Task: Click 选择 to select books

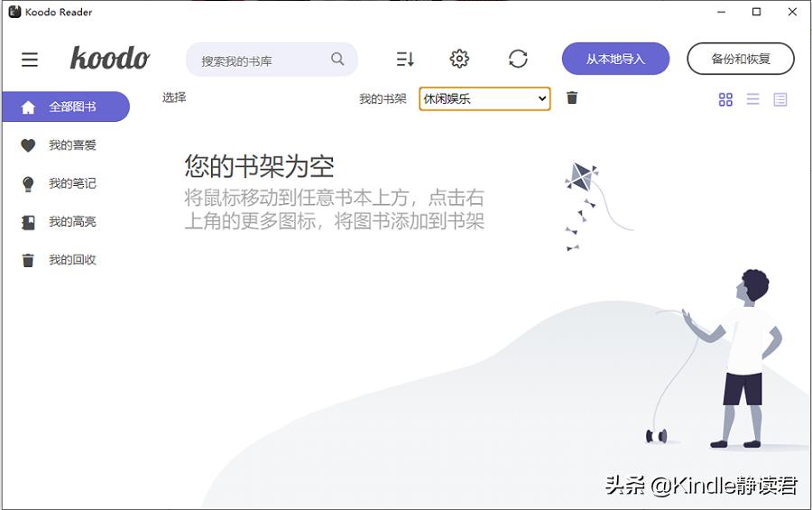Action: pos(174,97)
